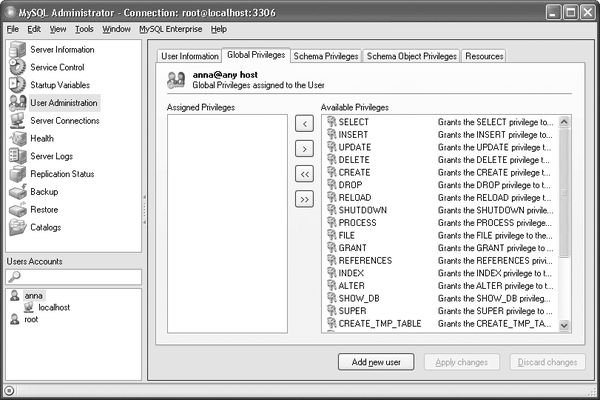
Task: Switch to the Resources tab
Action: click(484, 56)
